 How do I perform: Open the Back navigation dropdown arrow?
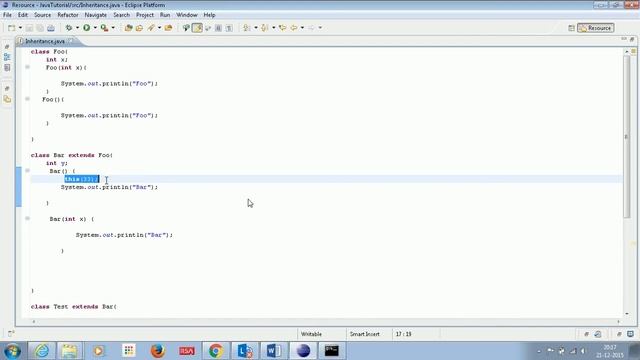[x=302, y=28]
